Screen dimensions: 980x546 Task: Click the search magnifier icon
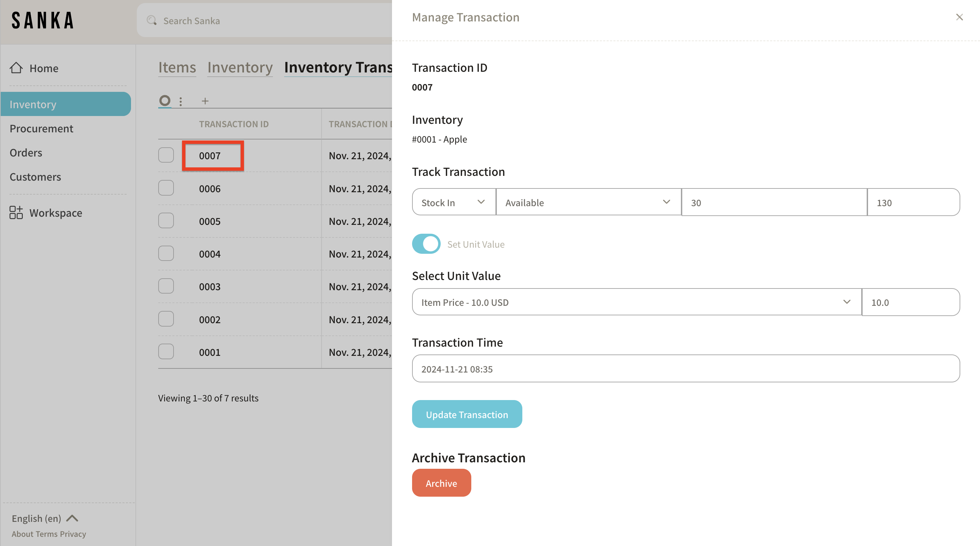tap(152, 20)
